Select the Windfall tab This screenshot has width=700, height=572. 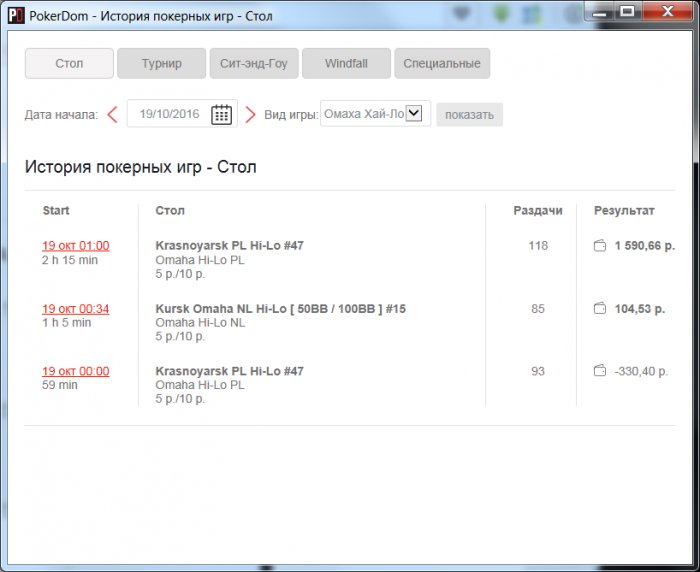click(346, 63)
